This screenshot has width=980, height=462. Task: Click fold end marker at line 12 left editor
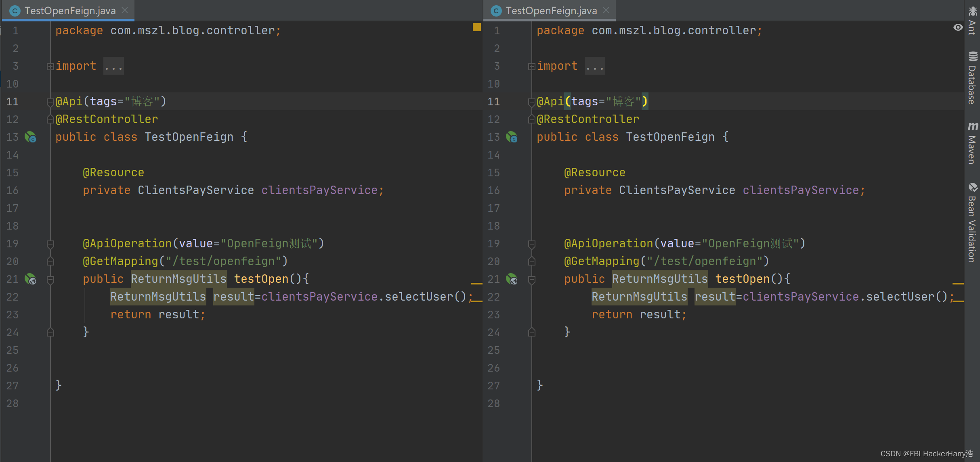(50, 119)
